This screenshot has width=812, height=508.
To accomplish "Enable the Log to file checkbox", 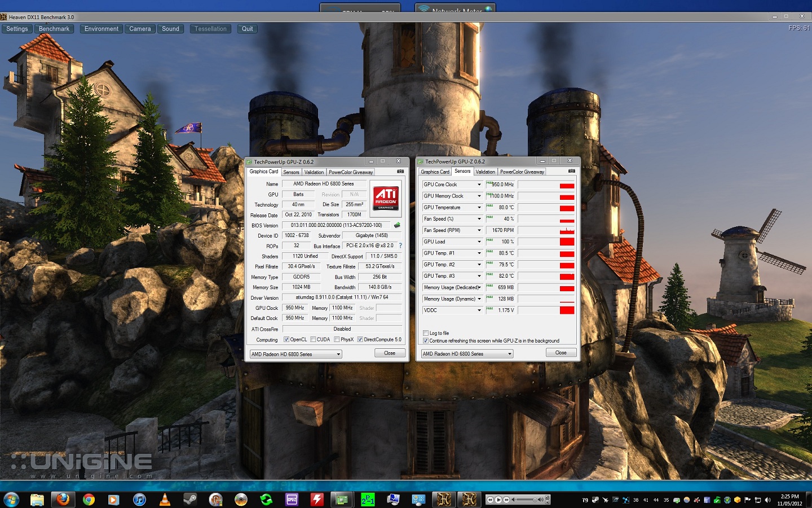I will point(426,333).
